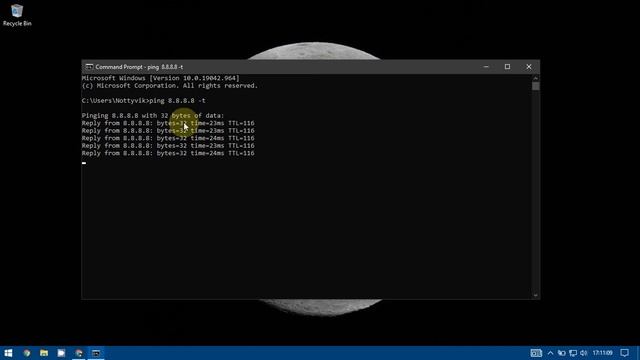The image size is (640, 360).
Task: Show hidden system tray icons
Action: (550, 353)
